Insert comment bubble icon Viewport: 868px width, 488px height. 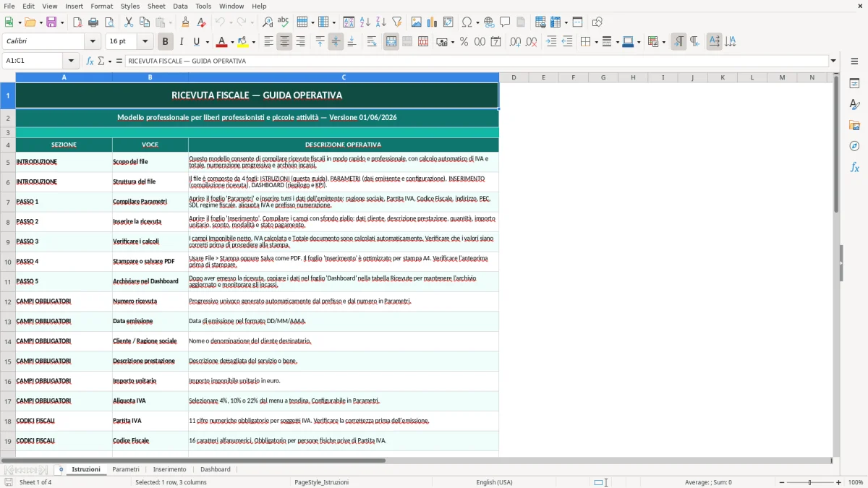click(505, 22)
